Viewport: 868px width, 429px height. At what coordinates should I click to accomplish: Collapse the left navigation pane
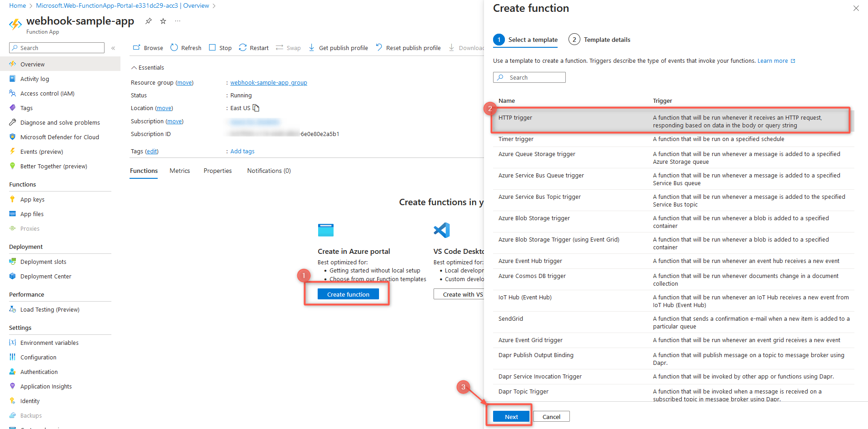coord(113,48)
